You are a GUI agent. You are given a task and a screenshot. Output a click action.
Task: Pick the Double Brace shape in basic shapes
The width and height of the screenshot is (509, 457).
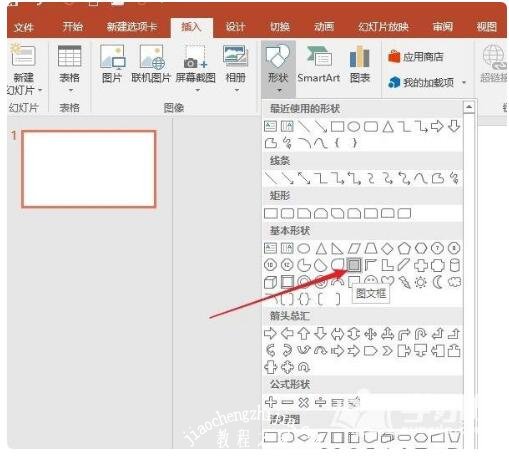coord(304,299)
